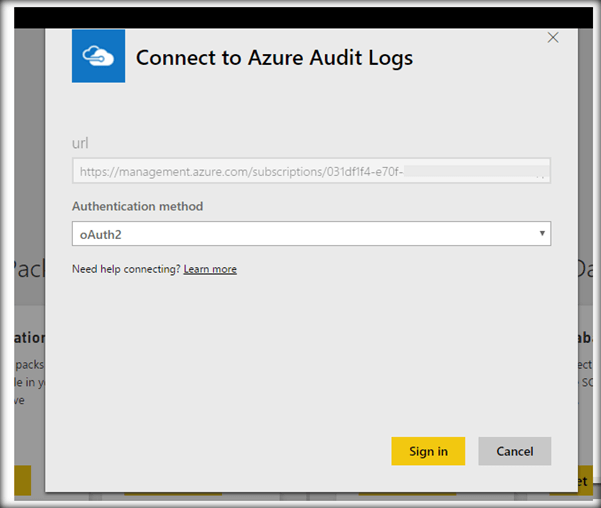601x508 pixels.
Task: Click the yellow button at bottom-left edge
Action: (x=22, y=480)
